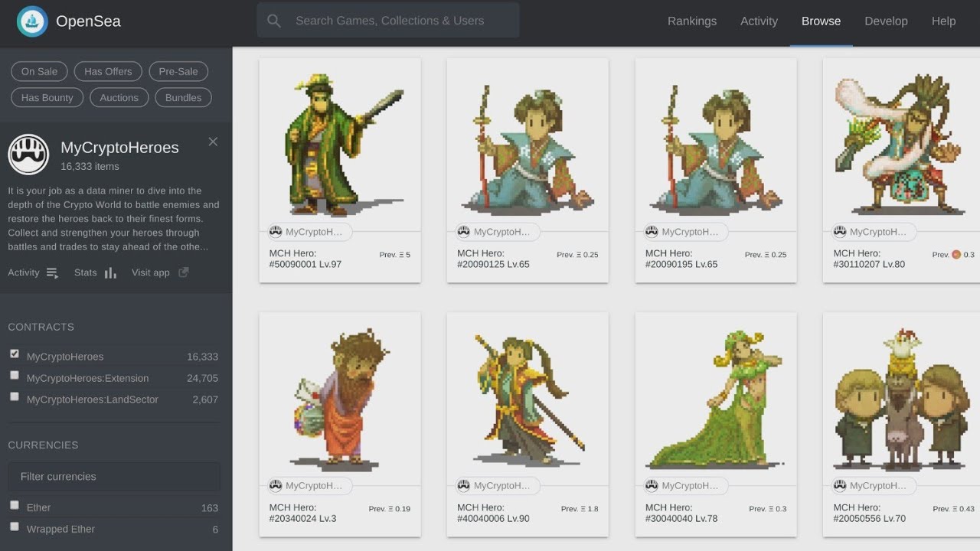Screen dimensions: 980x551
Task: Click the MyCryptoHeroes collection avatar icon
Action: 28,155
